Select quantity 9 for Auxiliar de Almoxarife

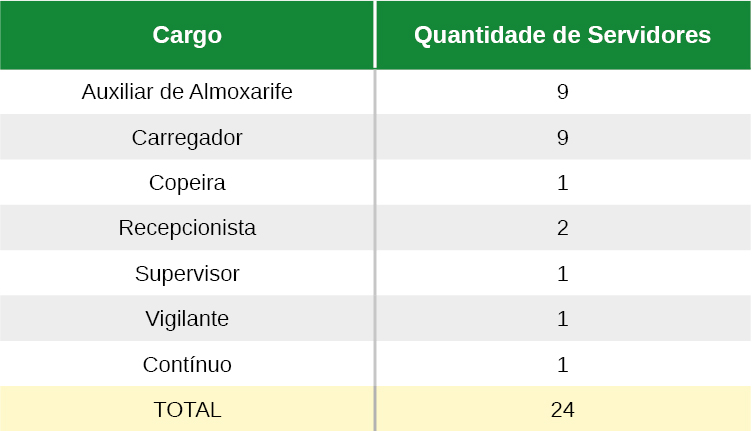563,92
